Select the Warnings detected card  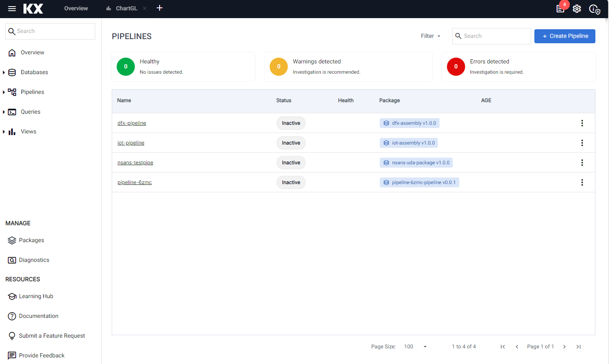[348, 67]
